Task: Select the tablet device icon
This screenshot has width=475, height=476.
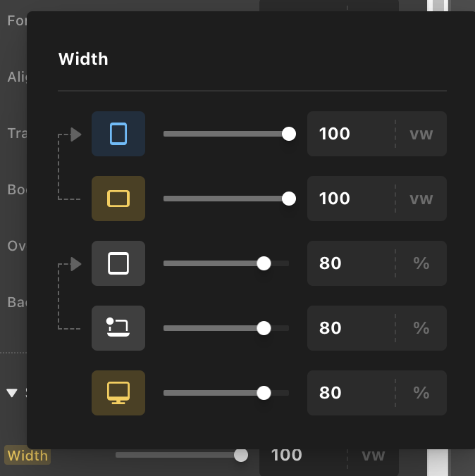Action: 118,263
